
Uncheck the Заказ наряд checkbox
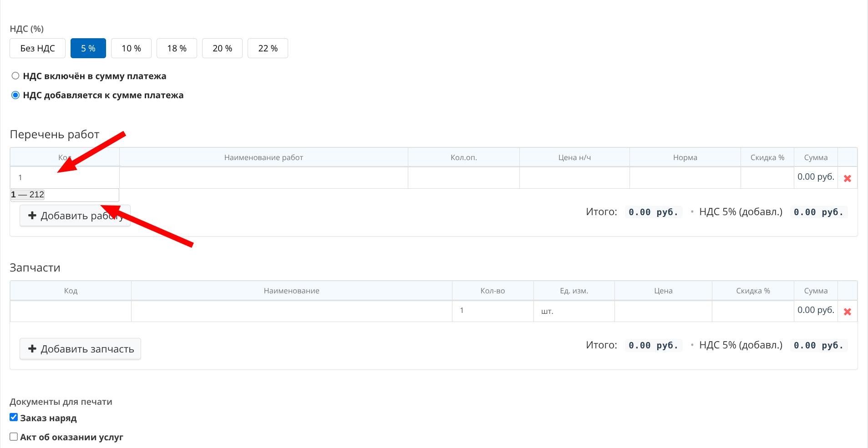[14, 418]
